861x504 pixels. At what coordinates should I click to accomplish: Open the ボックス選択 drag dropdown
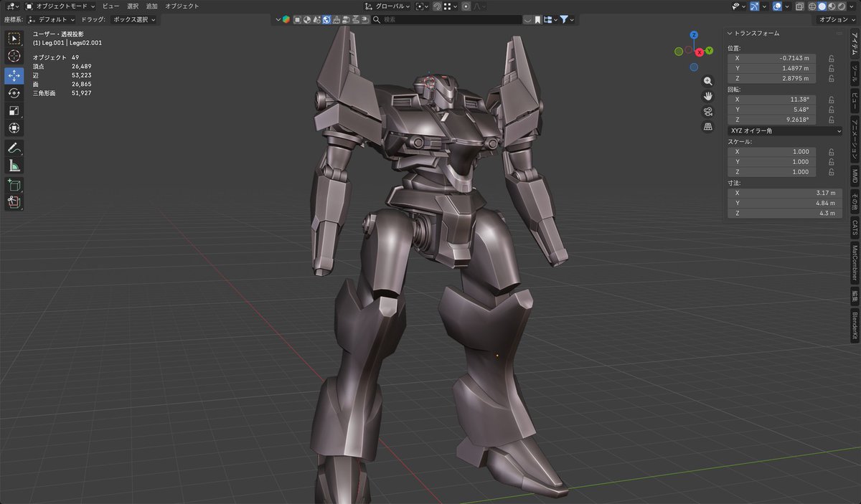133,19
